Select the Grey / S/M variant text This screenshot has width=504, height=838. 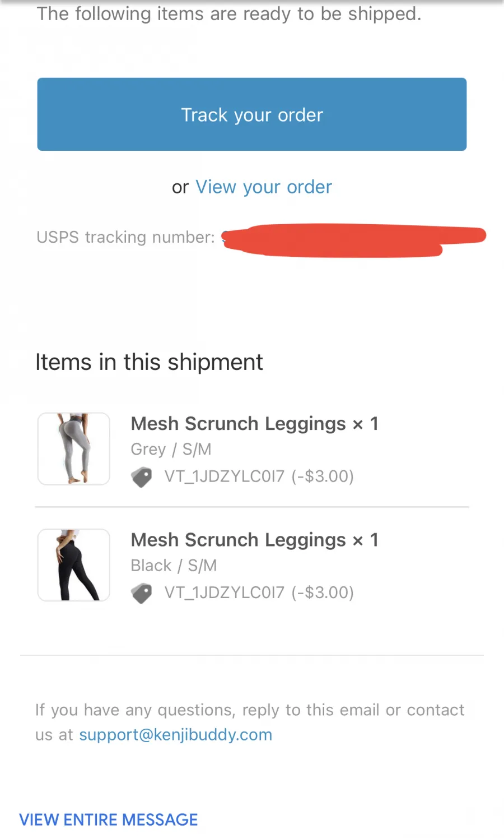pyautogui.click(x=171, y=449)
